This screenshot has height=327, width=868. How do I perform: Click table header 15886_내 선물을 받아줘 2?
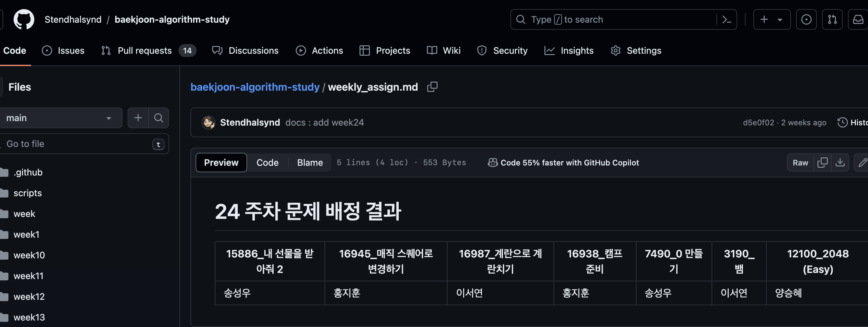pyautogui.click(x=269, y=261)
